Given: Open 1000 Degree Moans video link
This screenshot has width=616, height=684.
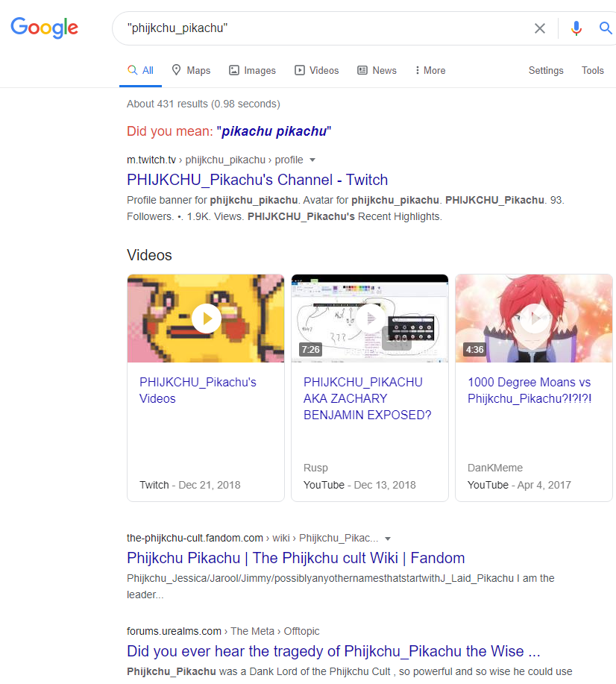Looking at the screenshot, I should pyautogui.click(x=529, y=390).
